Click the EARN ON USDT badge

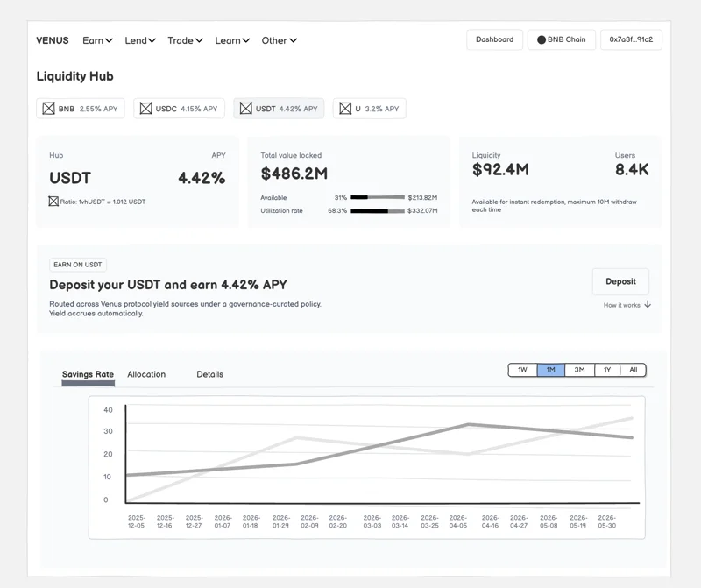78,265
